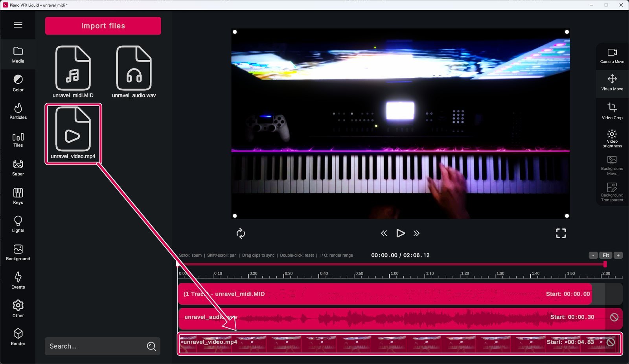Select the Background Move tool
This screenshot has width=629, height=364.
[612, 165]
